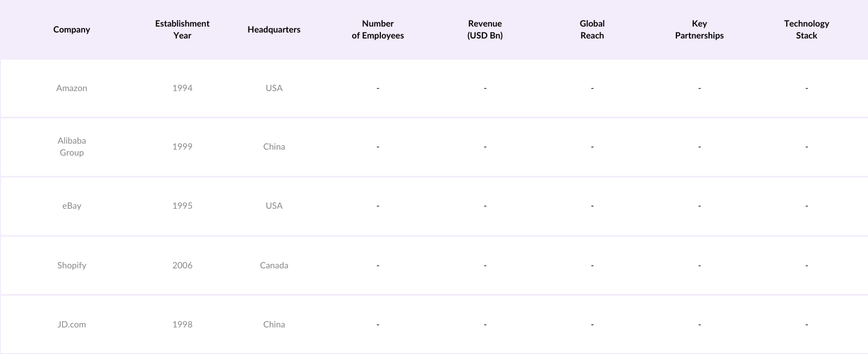This screenshot has height=354, width=868.
Task: Click JD.com's 1998 establishment year cell
Action: click(182, 324)
